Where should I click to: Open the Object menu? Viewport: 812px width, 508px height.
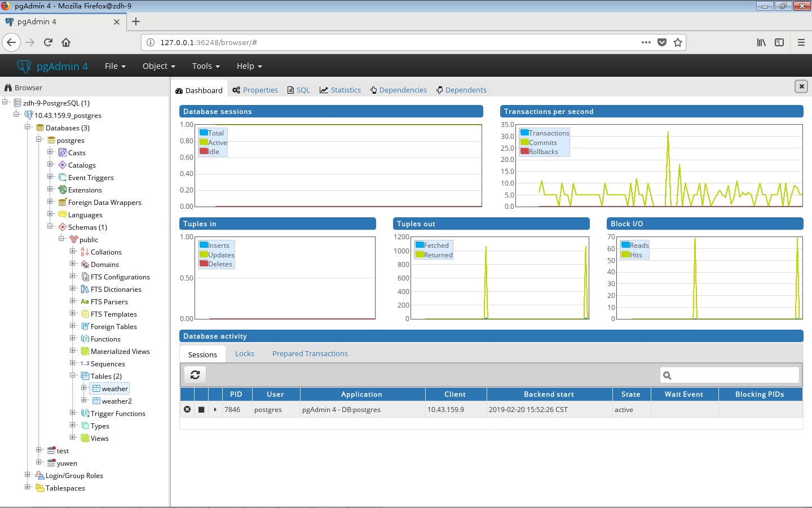coord(158,66)
